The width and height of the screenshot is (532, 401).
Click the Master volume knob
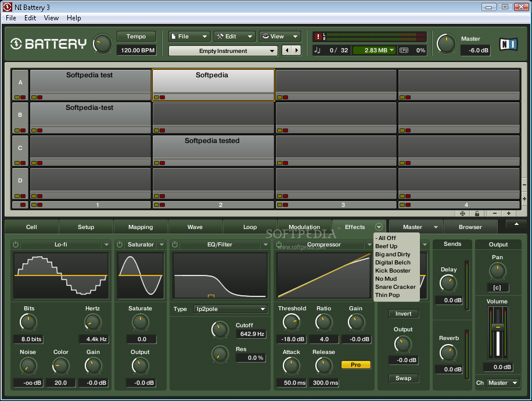point(446,44)
